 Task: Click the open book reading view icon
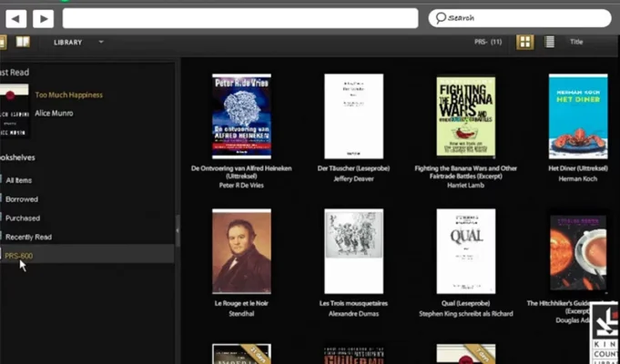23,42
